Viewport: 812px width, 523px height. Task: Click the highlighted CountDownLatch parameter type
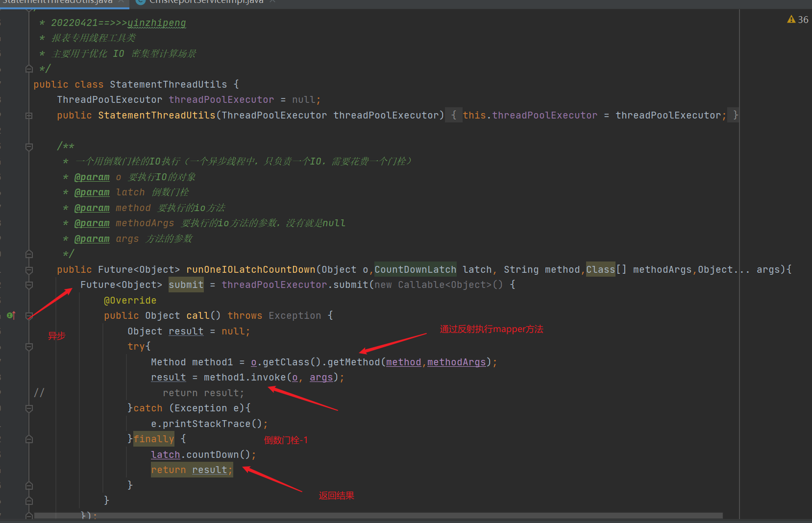(416, 269)
